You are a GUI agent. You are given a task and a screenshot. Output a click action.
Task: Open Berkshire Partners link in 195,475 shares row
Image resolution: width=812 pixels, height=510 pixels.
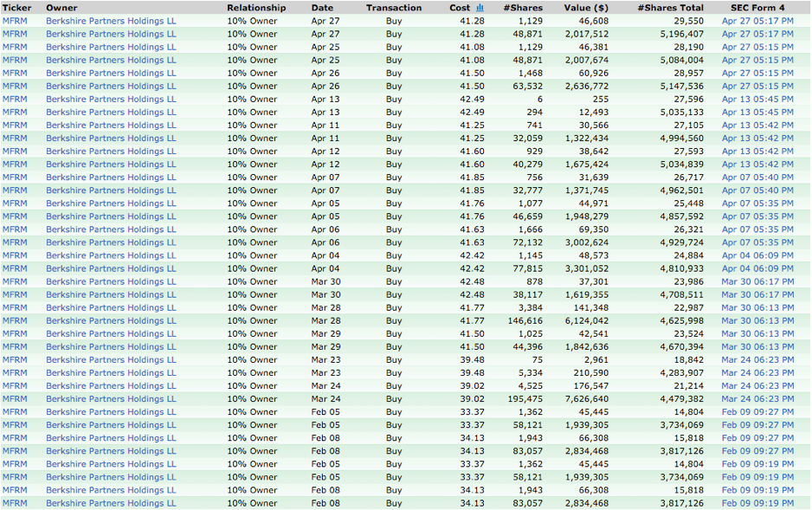(x=111, y=399)
